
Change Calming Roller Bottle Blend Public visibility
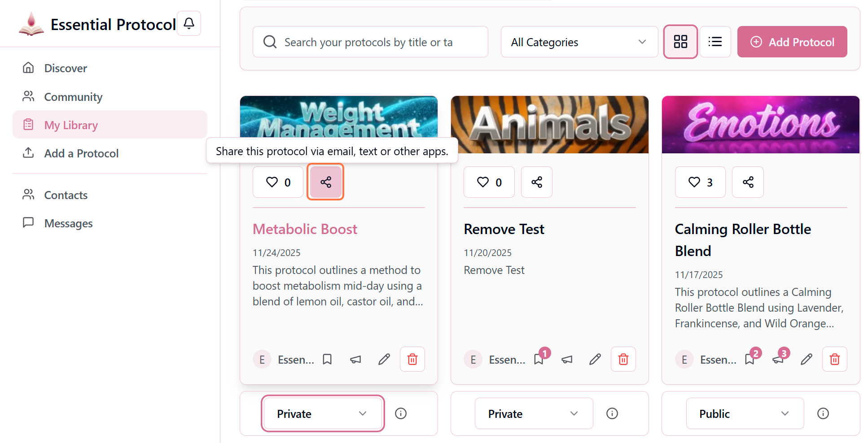coord(744,413)
